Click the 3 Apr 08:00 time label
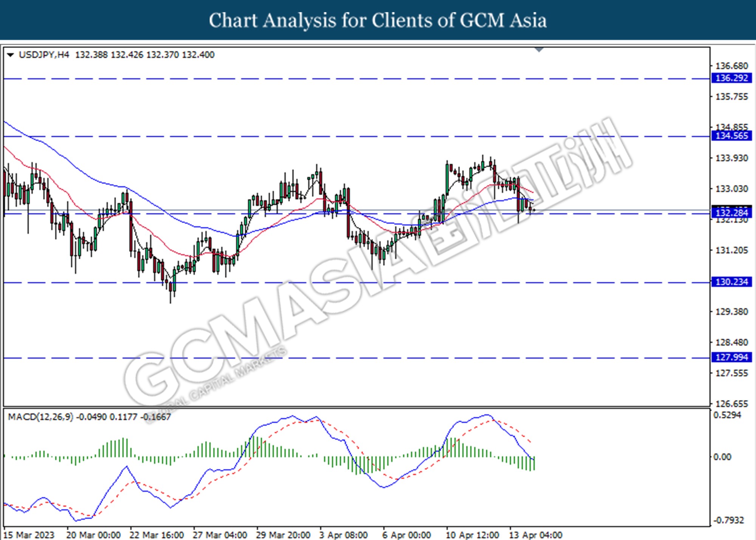The image size is (756, 540). click(344, 535)
